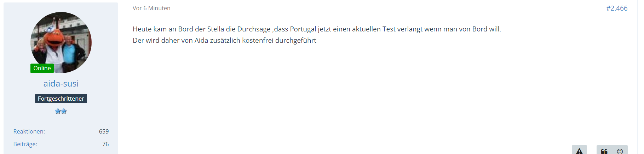This screenshot has height=154, width=644.
Task: Report this post via warning triangle icon
Action: click(579, 150)
